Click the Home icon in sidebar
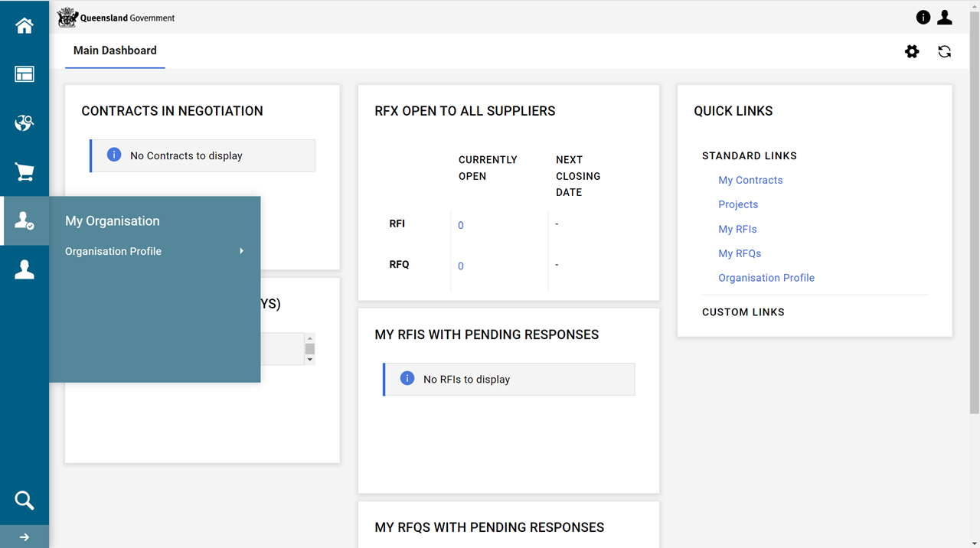This screenshot has width=980, height=548. tap(24, 26)
